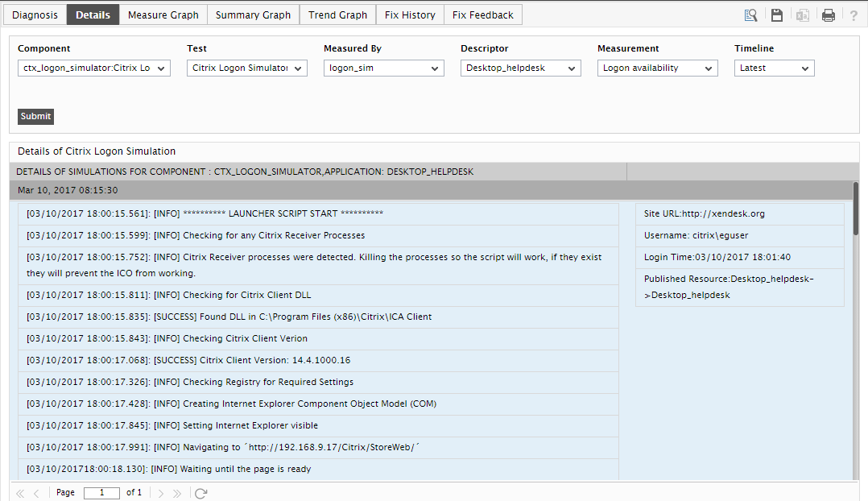Click 'Checking for any Citrix Receiver Processes' entry
The width and height of the screenshot is (868, 501).
point(318,236)
